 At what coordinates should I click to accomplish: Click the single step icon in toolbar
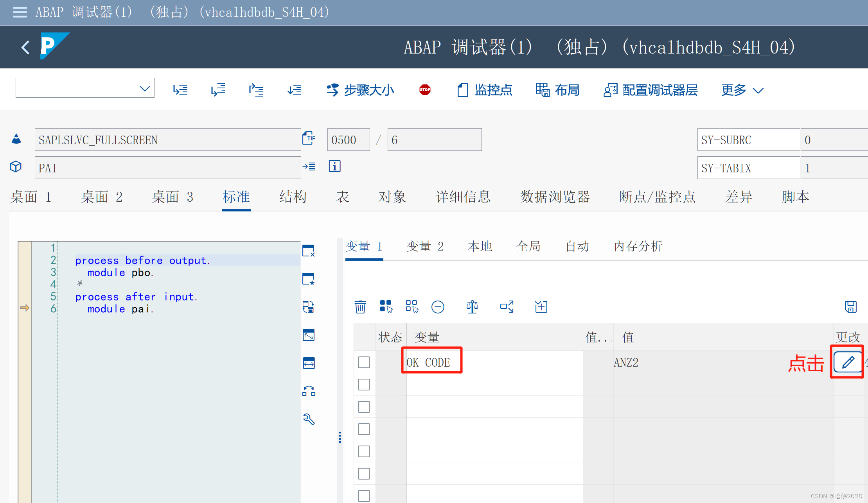[x=180, y=90]
